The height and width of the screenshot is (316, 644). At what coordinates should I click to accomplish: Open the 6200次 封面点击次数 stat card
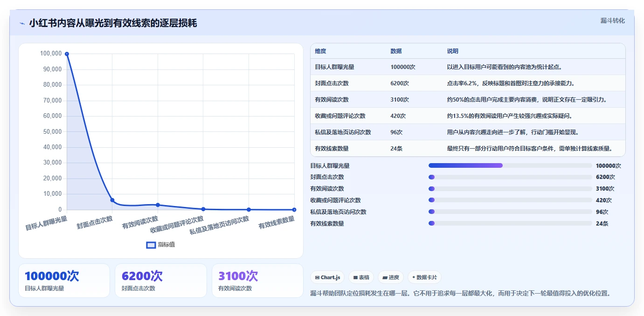coord(161,281)
